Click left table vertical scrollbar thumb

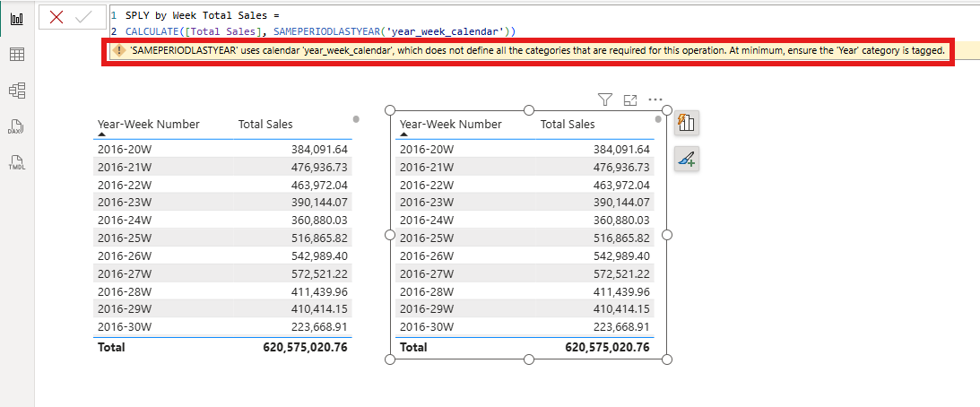coord(356,119)
